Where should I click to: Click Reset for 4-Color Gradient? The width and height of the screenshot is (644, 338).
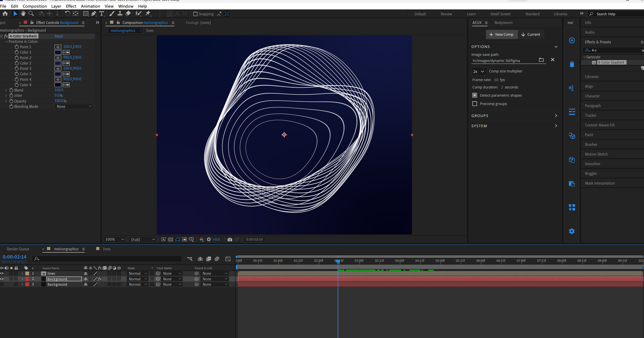[59, 36]
